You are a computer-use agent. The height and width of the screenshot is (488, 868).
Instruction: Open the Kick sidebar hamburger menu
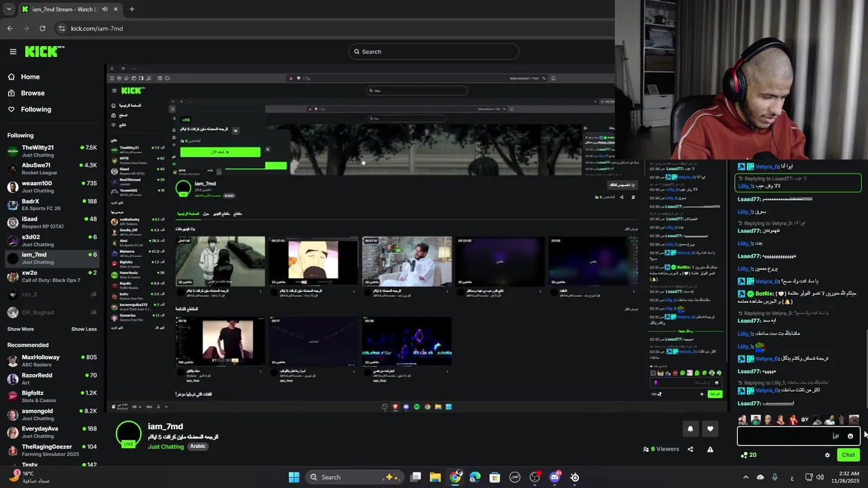pos(13,52)
